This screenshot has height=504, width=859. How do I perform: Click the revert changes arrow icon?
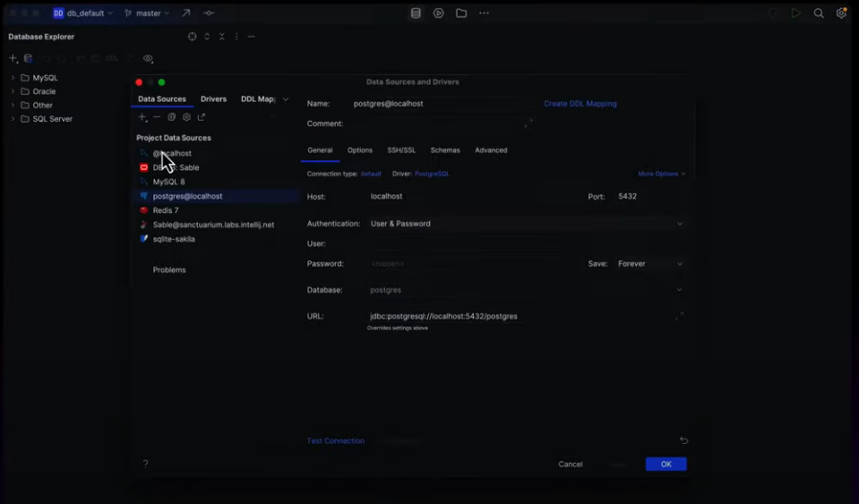point(683,440)
